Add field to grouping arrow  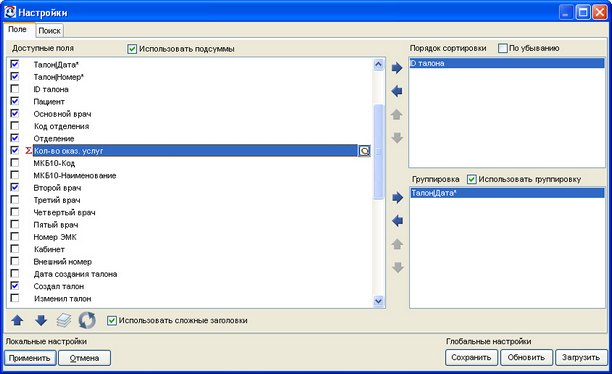[x=397, y=198]
